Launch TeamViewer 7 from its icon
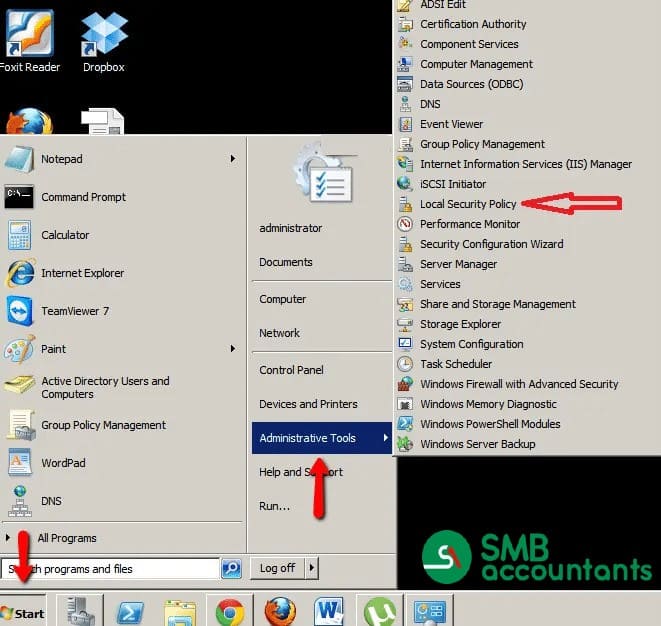661x626 pixels. pos(19,311)
